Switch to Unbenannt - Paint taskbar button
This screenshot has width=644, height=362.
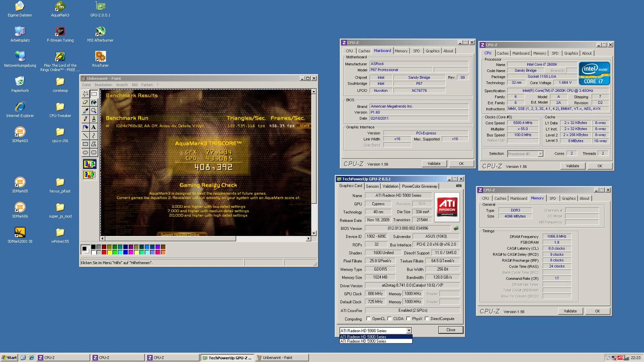click(x=282, y=358)
